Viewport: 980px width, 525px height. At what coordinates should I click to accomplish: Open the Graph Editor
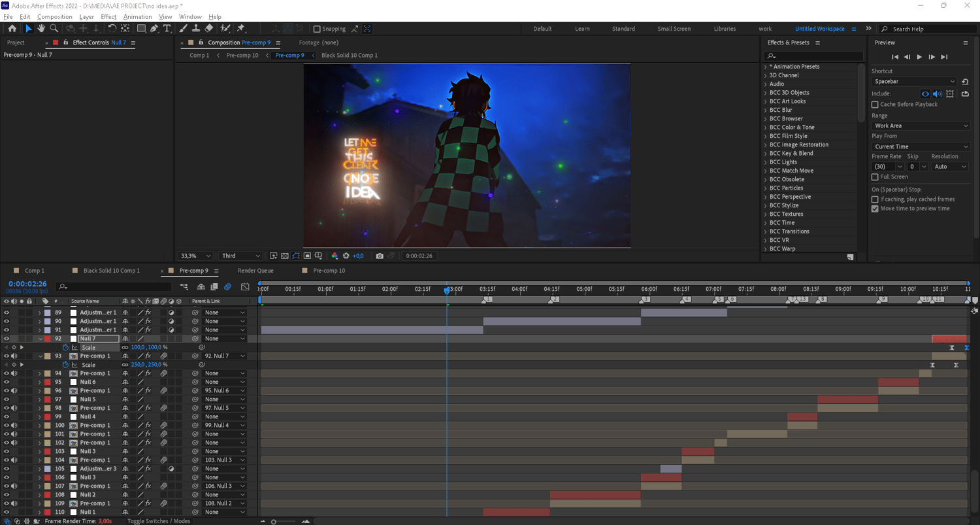[245, 286]
